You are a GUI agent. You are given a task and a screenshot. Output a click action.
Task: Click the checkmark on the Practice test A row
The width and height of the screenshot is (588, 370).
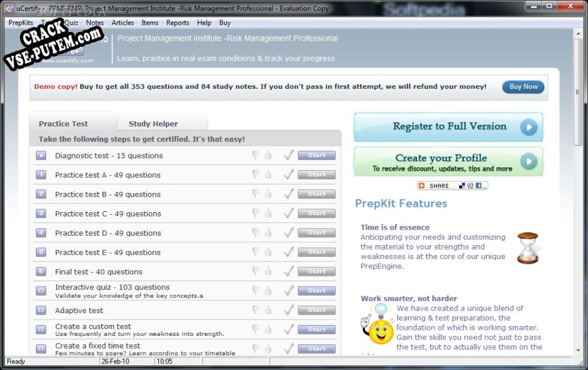tap(289, 175)
